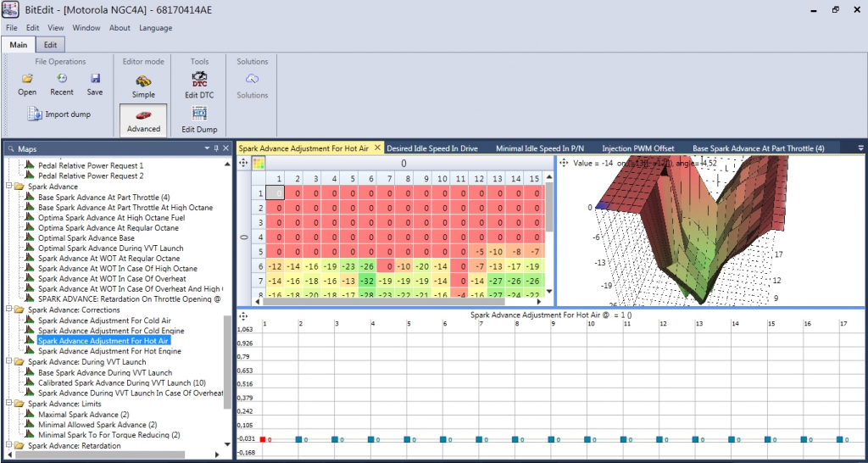This screenshot has width=868, height=463.
Task: Click the table's horizontal scrollbar thumb
Action: coord(382,302)
